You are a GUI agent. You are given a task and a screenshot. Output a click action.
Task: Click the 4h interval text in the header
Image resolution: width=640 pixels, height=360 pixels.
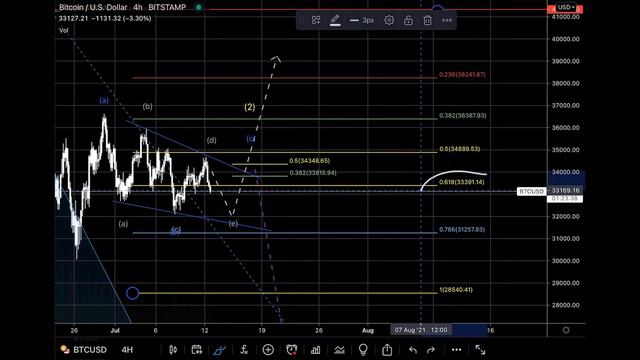[138, 7]
